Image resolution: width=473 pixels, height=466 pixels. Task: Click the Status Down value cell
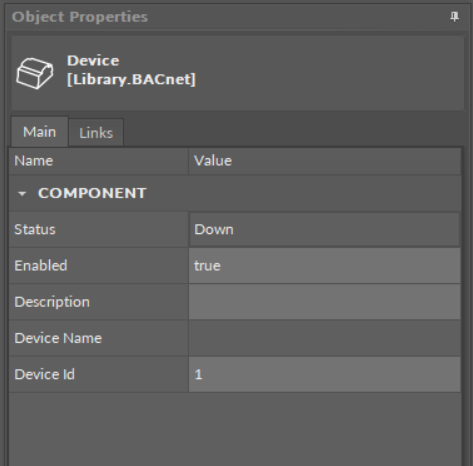(324, 230)
